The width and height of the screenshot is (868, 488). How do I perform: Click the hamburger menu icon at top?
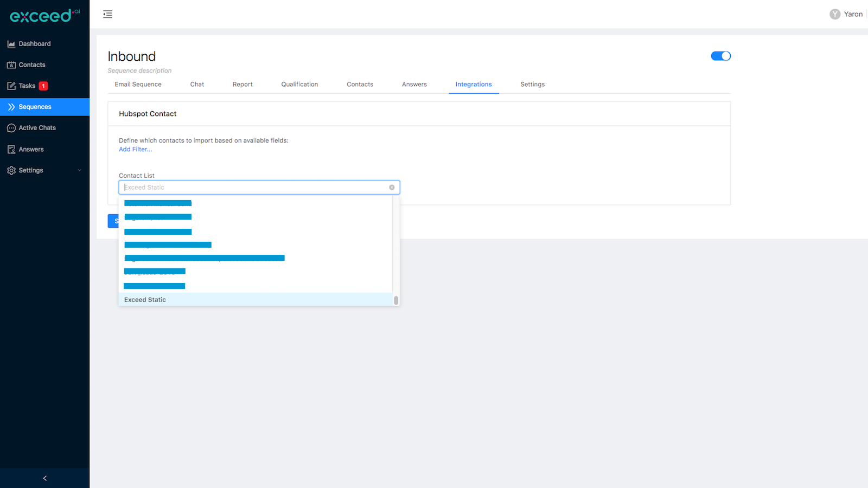click(x=107, y=14)
